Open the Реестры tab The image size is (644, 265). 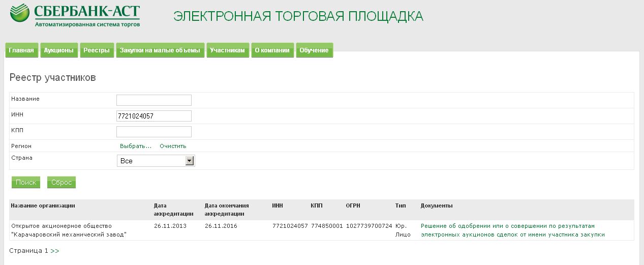click(x=97, y=50)
